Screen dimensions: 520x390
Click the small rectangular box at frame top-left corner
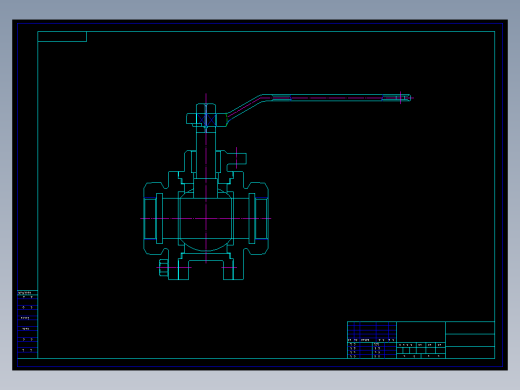(62, 36)
